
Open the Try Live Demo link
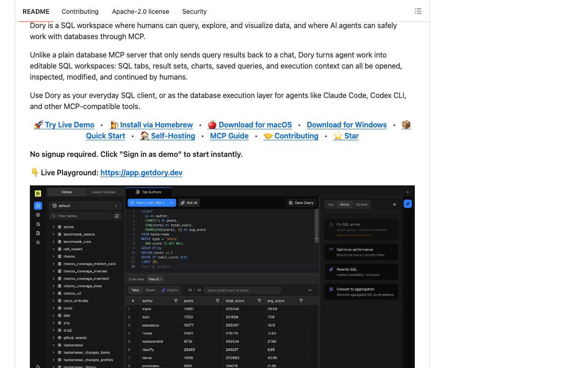tap(64, 125)
